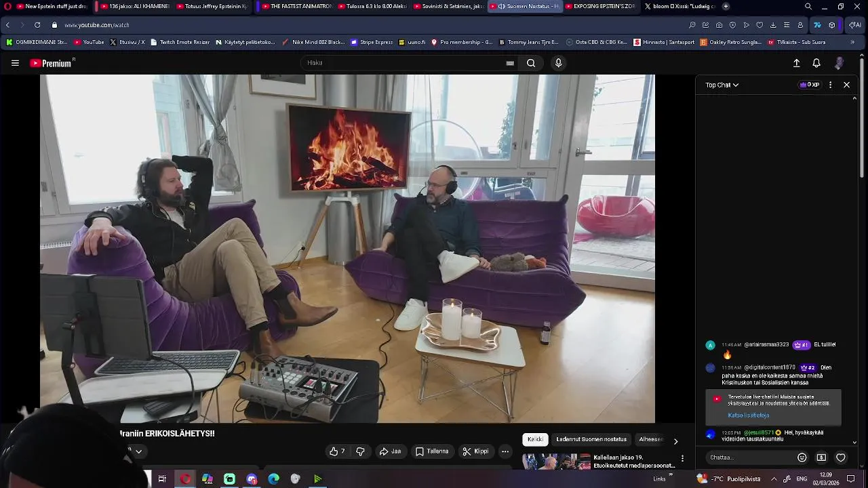This screenshot has width=868, height=488.
Task: Open the YouTube account avatar menu
Action: [x=839, y=63]
